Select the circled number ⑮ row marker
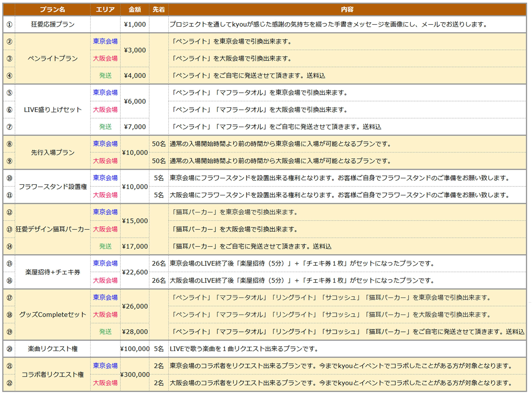The width and height of the screenshot is (532, 395). pos(9,263)
